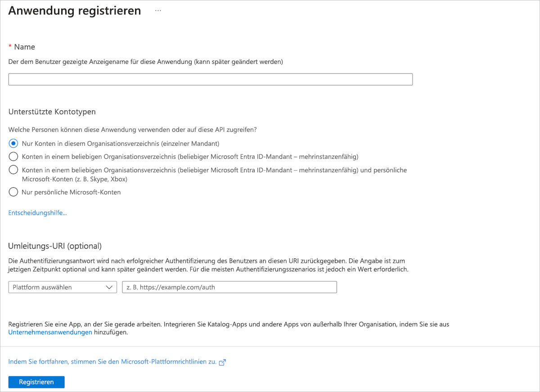This screenshot has width=540, height=392.
Task: Click the red required asterisk beside Name
Action: pyautogui.click(x=9, y=46)
